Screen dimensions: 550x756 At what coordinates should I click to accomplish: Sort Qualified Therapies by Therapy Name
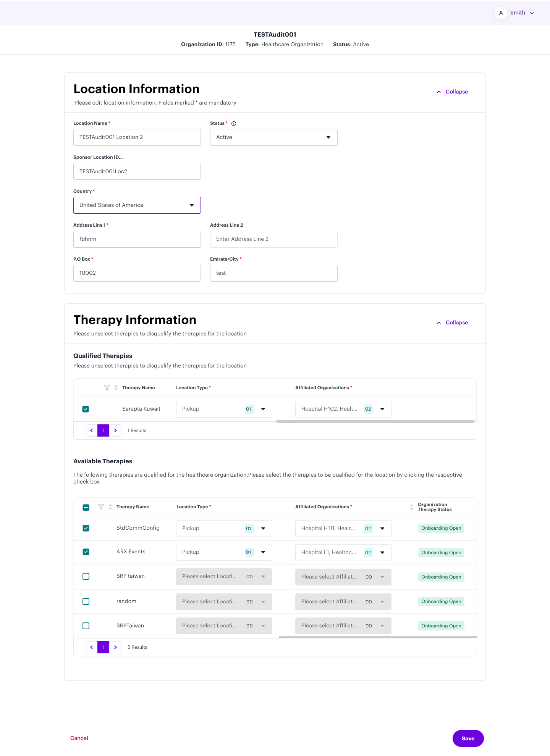[116, 388]
